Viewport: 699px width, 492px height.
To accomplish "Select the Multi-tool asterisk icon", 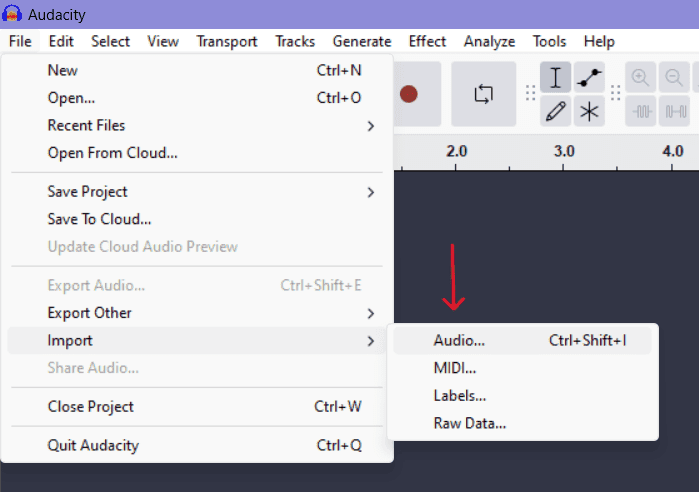I will click(589, 111).
